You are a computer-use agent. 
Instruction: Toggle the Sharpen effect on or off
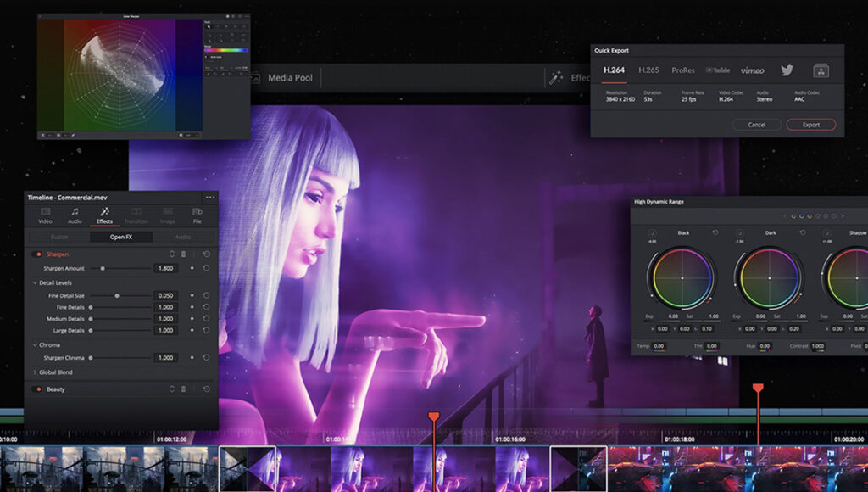pos(38,254)
